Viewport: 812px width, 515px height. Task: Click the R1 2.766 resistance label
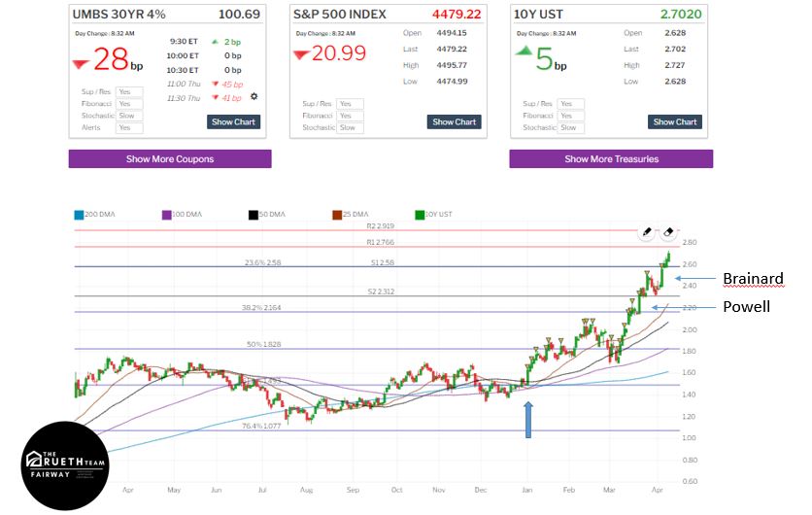(x=380, y=242)
